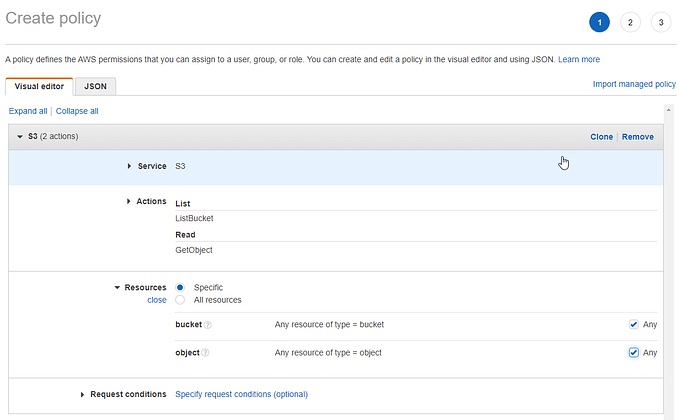Screen dimensions: 679x420
Task: Click Collapse all link
Action: click(x=77, y=111)
